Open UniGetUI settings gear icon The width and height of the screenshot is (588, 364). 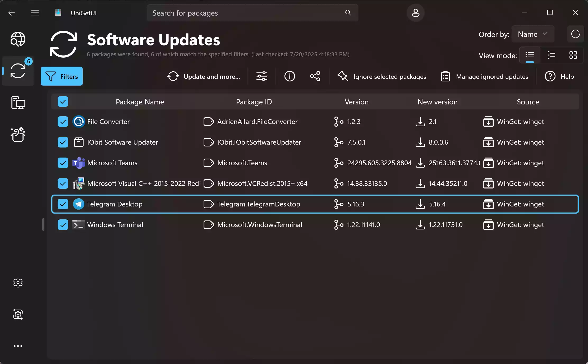pos(18,283)
